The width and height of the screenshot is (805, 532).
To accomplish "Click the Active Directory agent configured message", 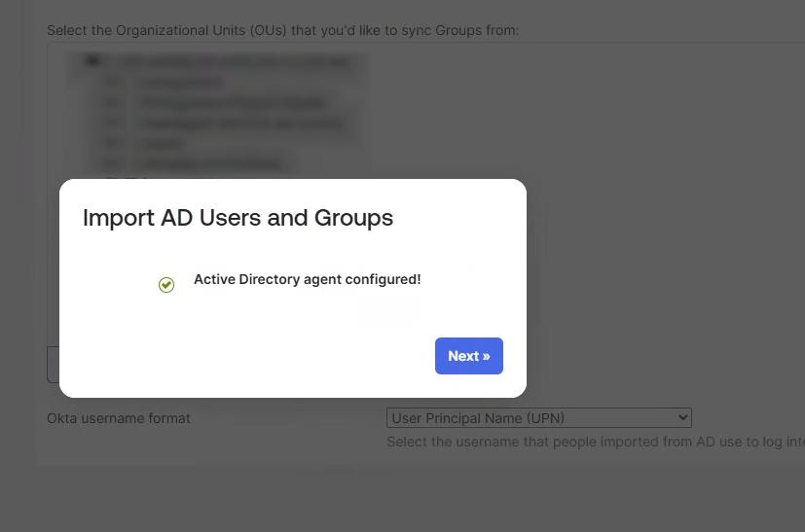I will [x=307, y=279].
